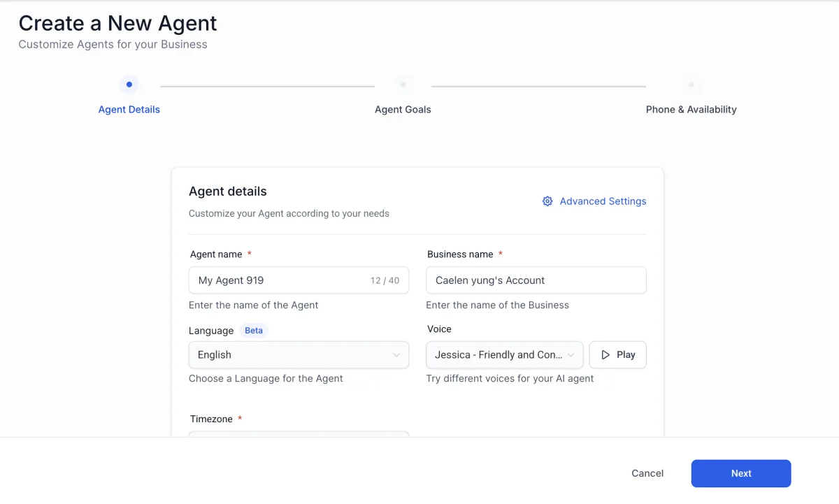Click the Beta badge next to Language
Screen dimensions: 839x504
254,331
